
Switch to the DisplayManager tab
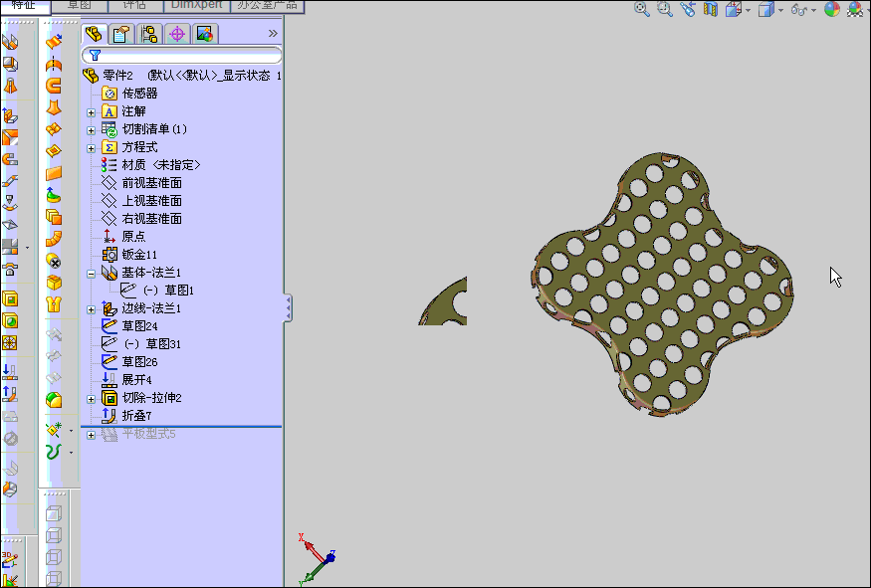pyautogui.click(x=204, y=34)
